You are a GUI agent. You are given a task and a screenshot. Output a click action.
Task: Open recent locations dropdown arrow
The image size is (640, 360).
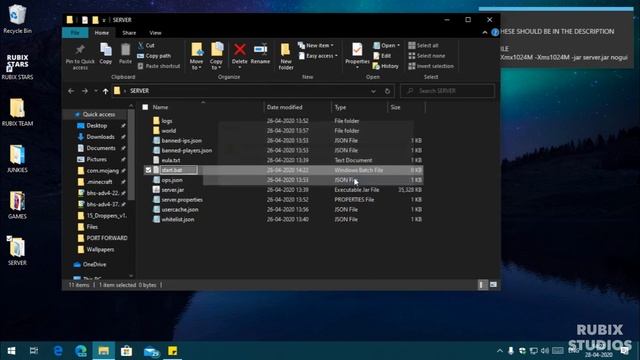(96, 91)
